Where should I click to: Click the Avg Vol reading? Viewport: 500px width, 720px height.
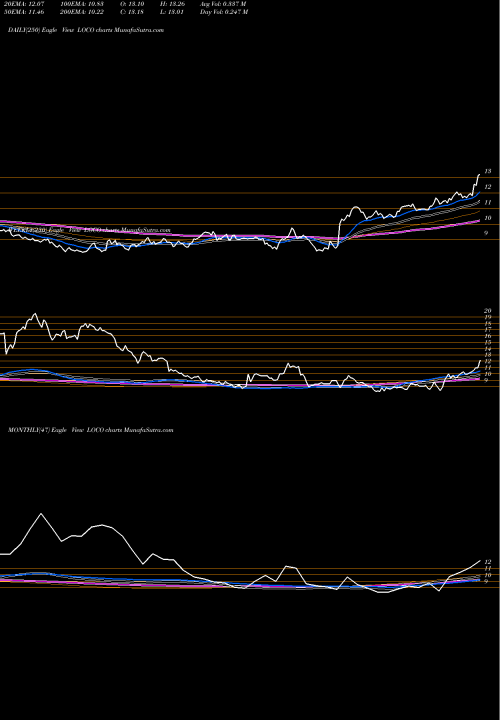pos(223,3)
